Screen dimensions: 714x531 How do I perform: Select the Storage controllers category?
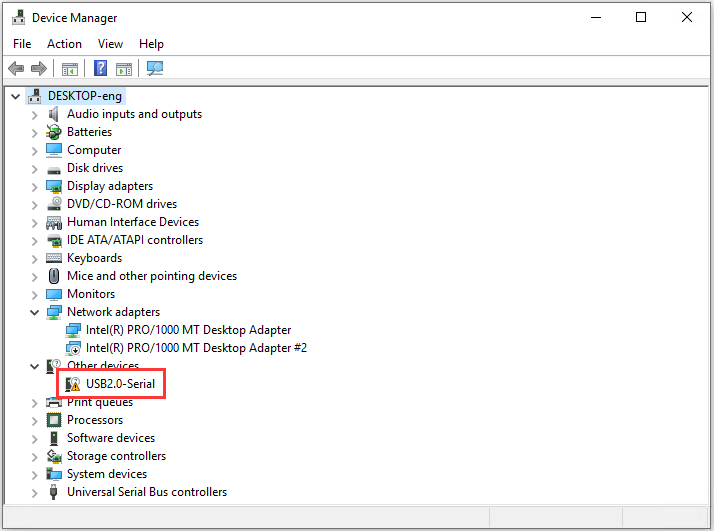pyautogui.click(x=116, y=456)
